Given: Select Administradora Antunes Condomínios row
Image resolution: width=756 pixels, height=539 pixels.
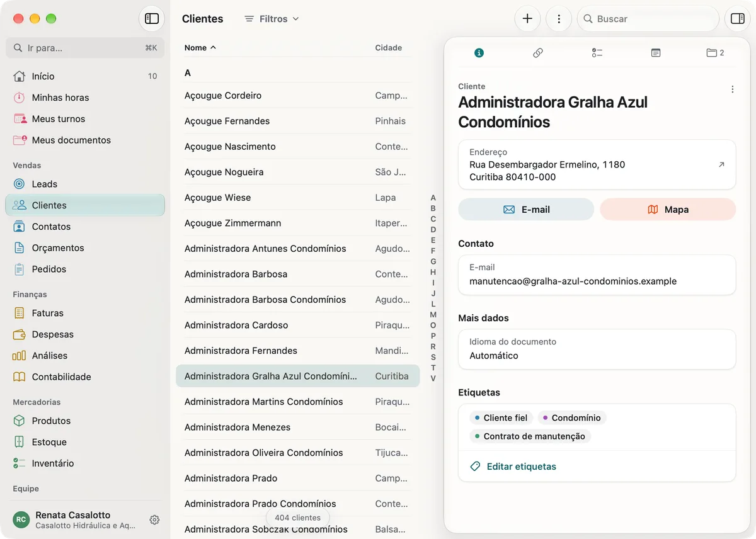Looking at the screenshot, I should [x=297, y=249].
